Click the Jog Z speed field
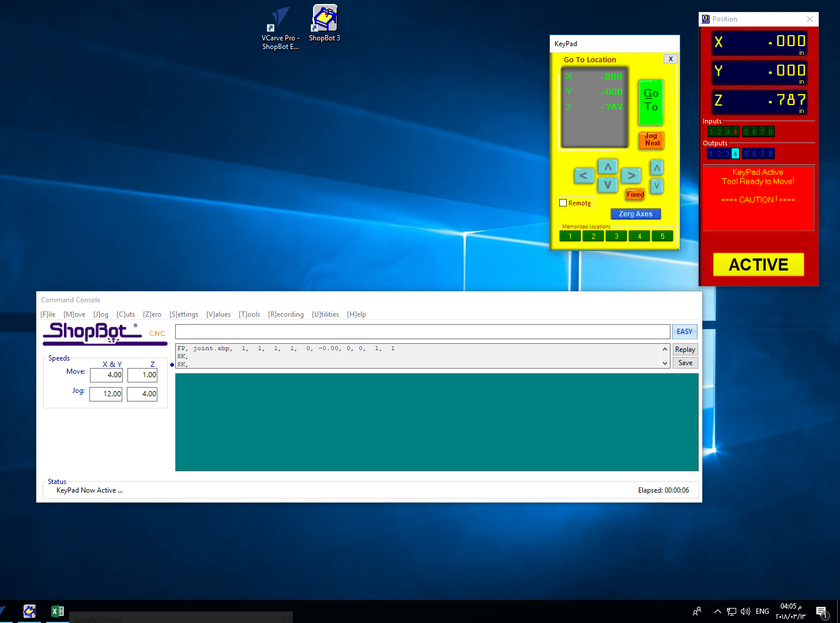Image resolution: width=840 pixels, height=623 pixels. pyautogui.click(x=142, y=394)
